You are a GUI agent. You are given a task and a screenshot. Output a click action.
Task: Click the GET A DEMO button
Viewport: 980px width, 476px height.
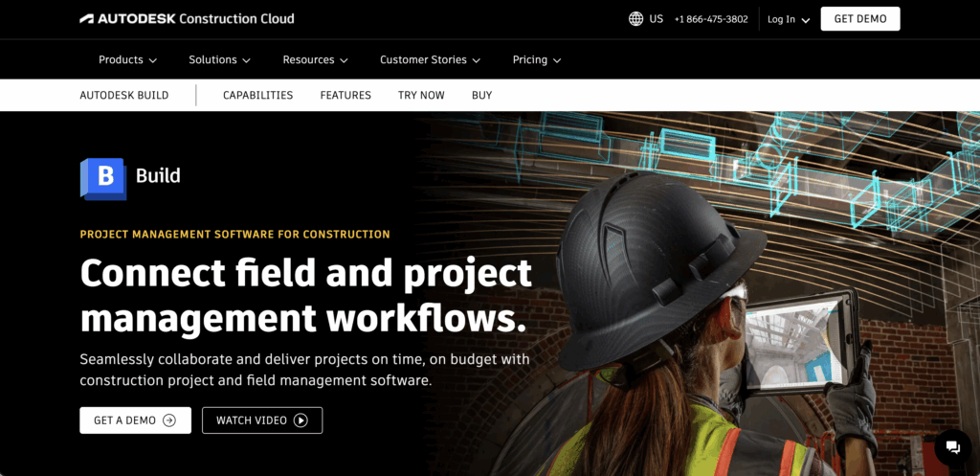click(135, 420)
